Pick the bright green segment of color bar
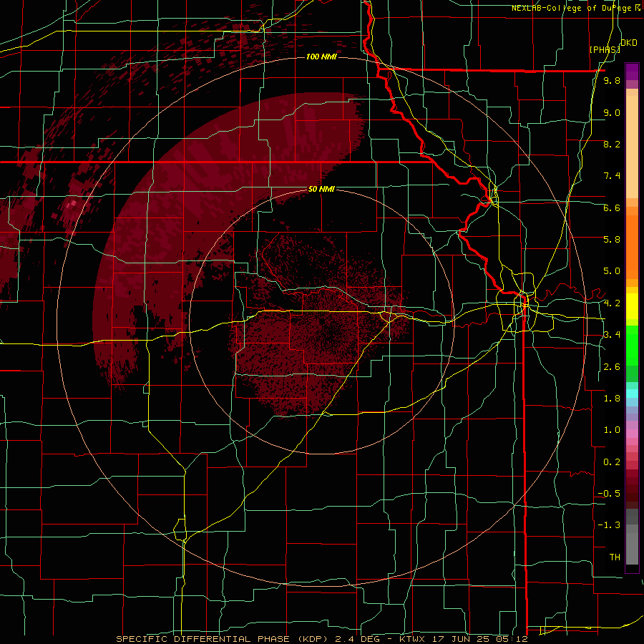 point(632,346)
